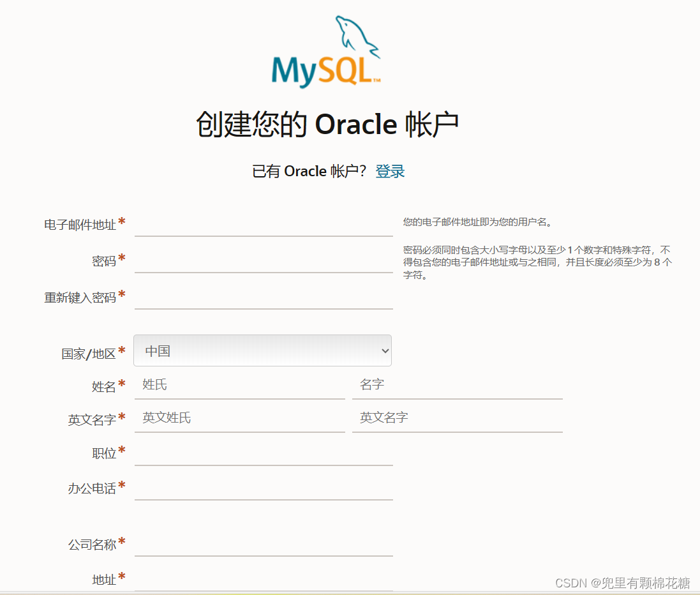Click the 职位 job title field
The image size is (700, 595).
pos(264,454)
